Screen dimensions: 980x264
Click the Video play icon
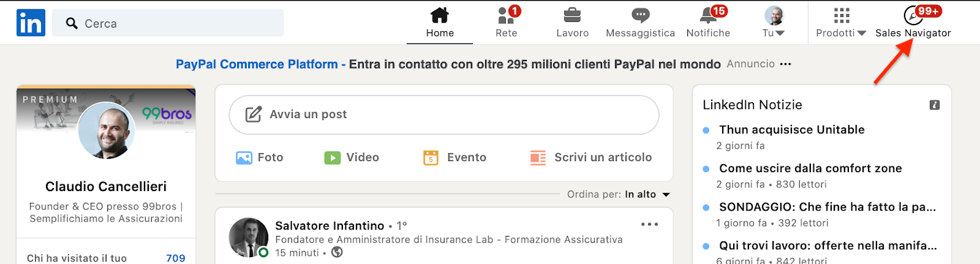coord(332,158)
